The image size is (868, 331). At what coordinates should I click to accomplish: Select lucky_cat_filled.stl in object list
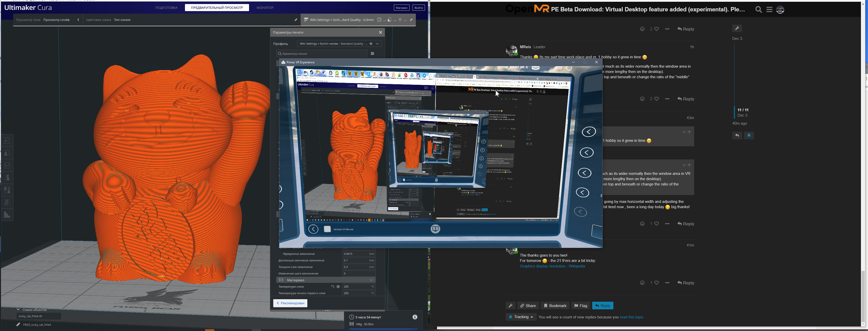[x=38, y=316]
